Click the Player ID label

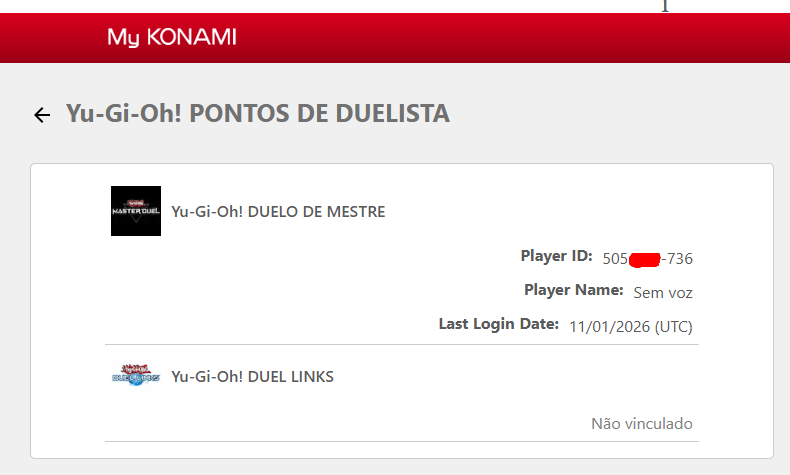tap(556, 256)
